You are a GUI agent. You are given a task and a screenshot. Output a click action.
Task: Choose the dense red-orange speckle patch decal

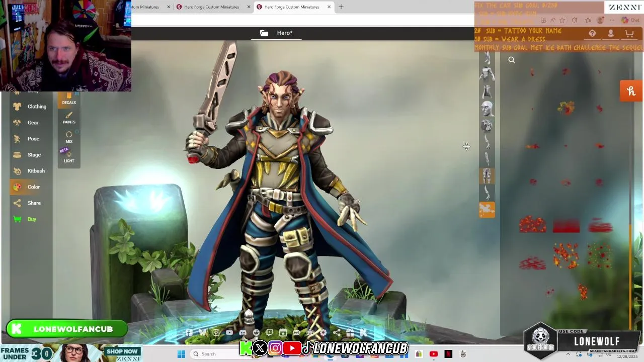click(532, 225)
